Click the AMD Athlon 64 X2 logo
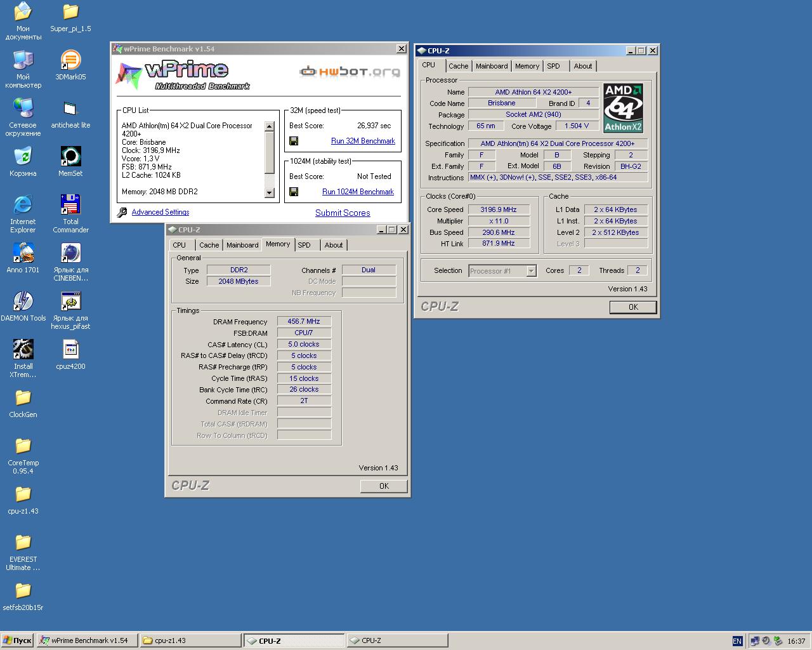 click(623, 108)
